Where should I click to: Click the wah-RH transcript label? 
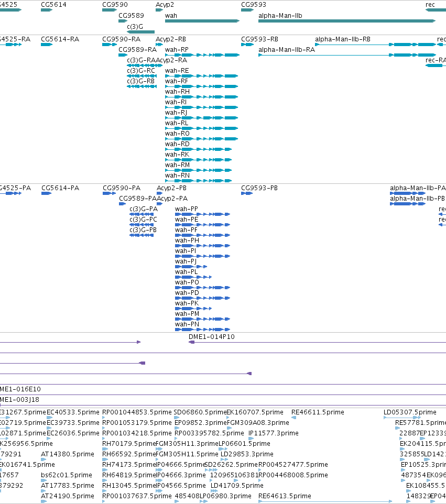(x=178, y=92)
